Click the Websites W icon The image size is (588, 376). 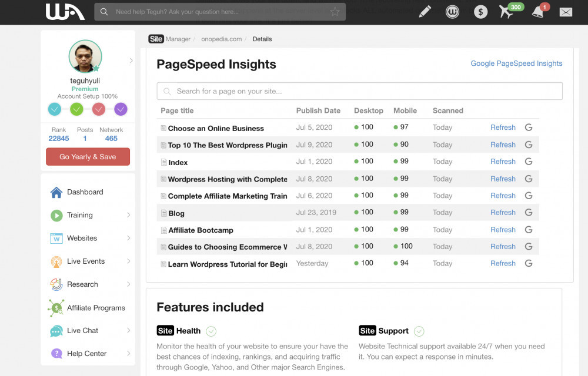click(x=56, y=238)
